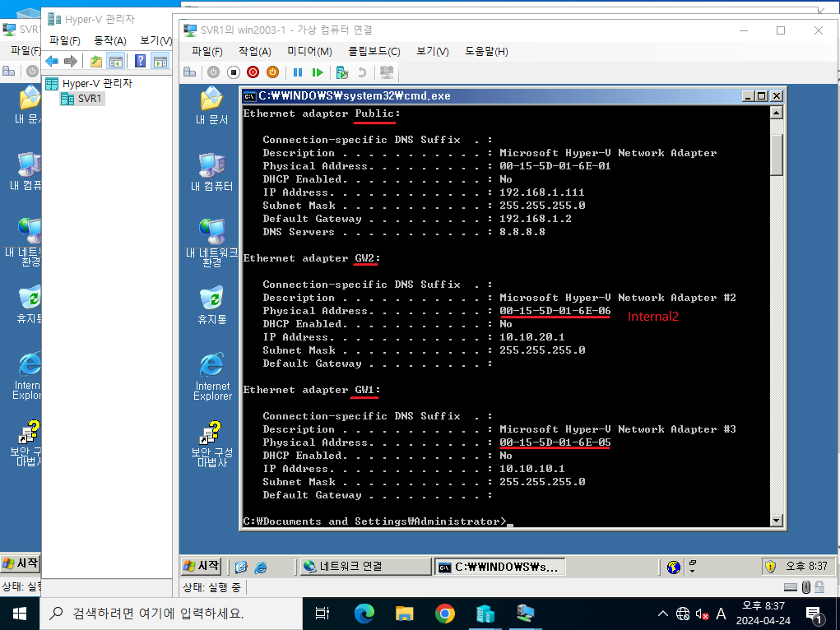Open the 미디어(M) menu
The image size is (840, 630).
tap(309, 52)
